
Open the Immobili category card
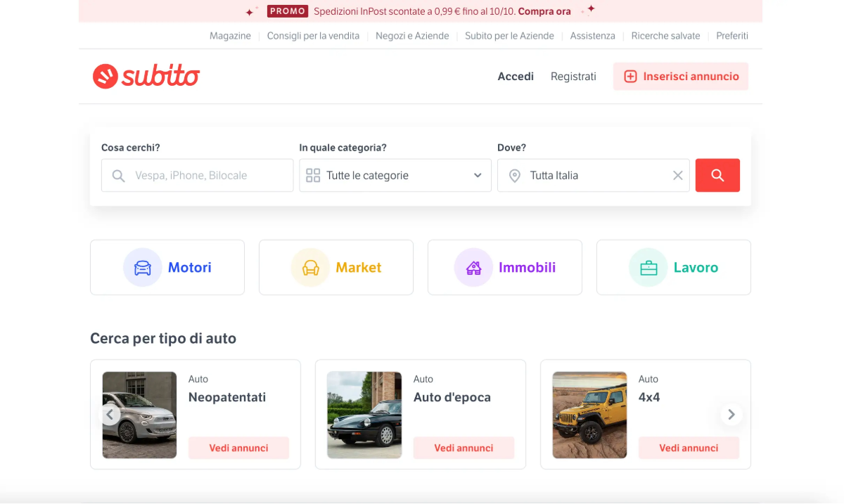tap(505, 267)
